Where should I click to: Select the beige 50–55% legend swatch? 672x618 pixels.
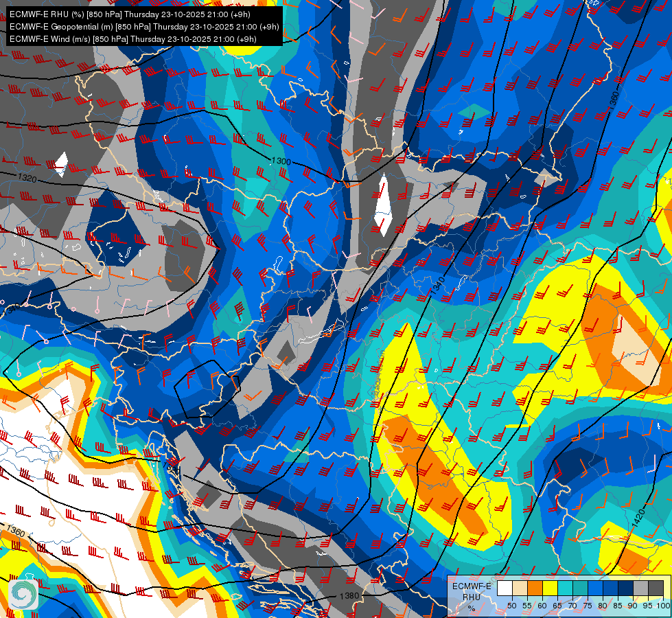coord(520,588)
